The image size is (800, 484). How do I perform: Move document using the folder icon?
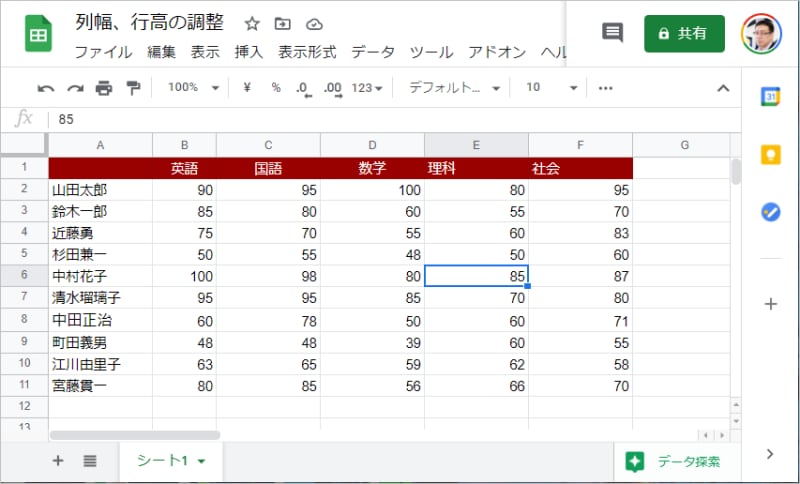pyautogui.click(x=282, y=23)
